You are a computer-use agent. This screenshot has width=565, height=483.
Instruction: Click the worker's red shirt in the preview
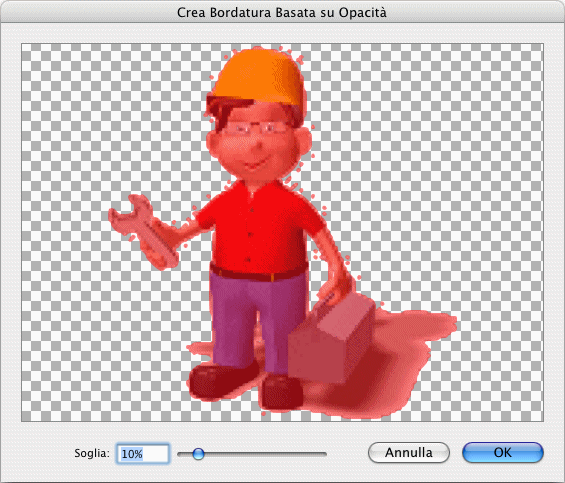pos(257,231)
